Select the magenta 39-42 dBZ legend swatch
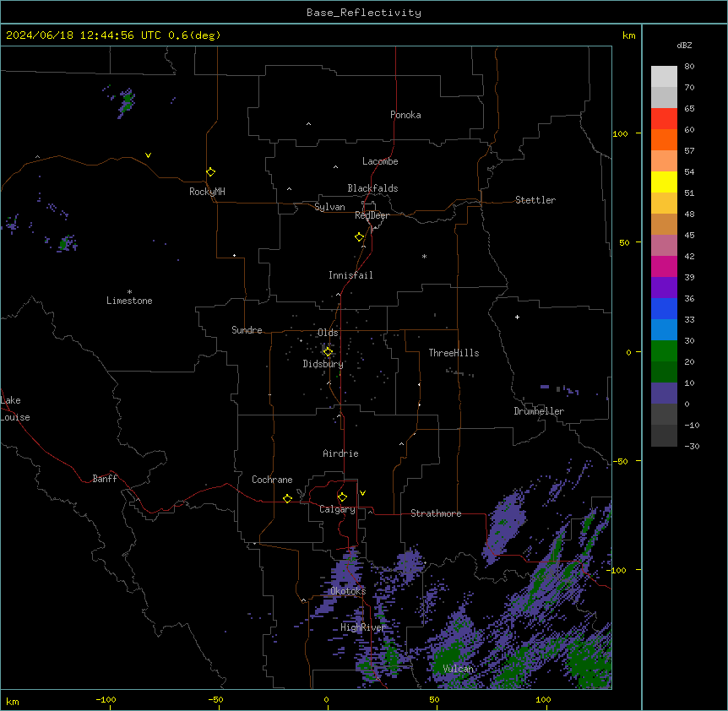Image resolution: width=728 pixels, height=711 pixels. tap(664, 266)
